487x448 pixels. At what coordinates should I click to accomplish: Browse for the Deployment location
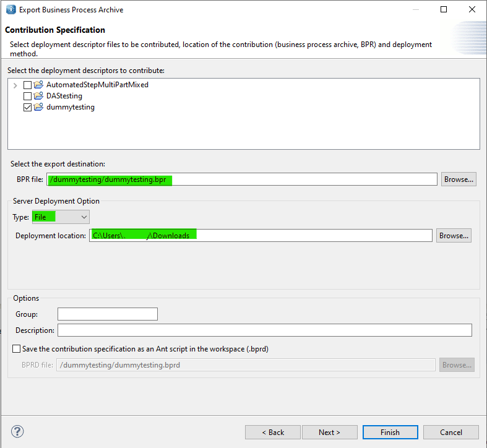(454, 236)
